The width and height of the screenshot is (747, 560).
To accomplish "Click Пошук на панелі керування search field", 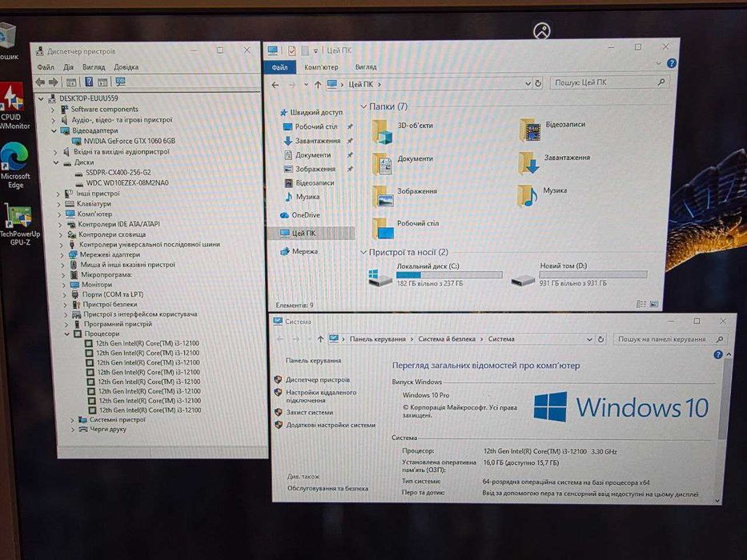I will (x=669, y=339).
